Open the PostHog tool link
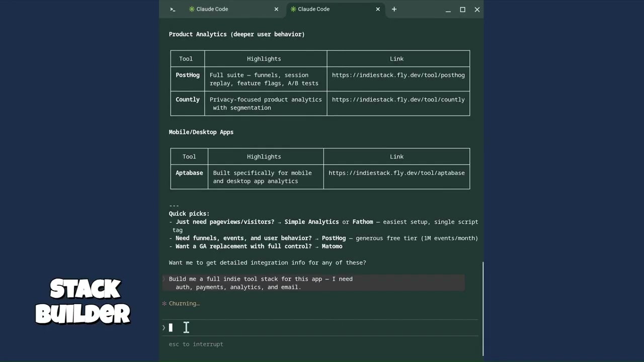 coord(398,75)
